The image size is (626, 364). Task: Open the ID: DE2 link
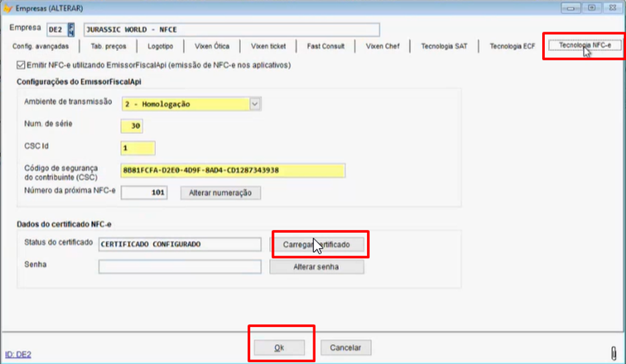pos(18,354)
